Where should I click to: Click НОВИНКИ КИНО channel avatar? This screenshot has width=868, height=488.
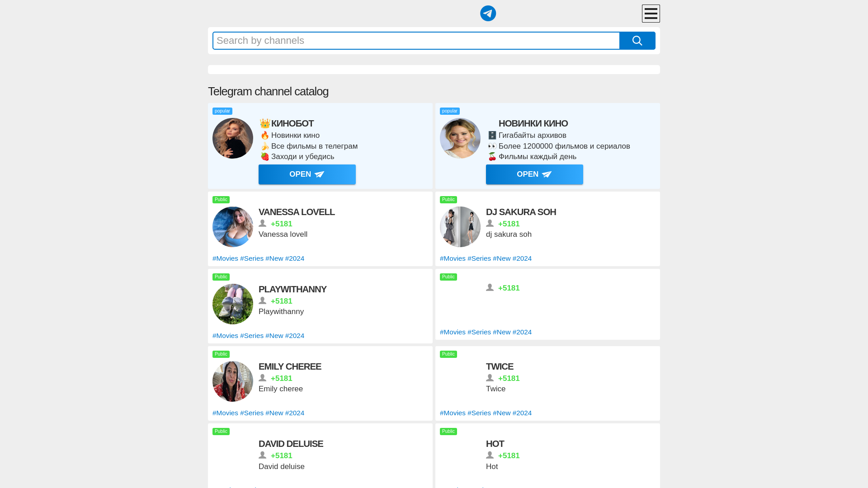[x=460, y=138]
